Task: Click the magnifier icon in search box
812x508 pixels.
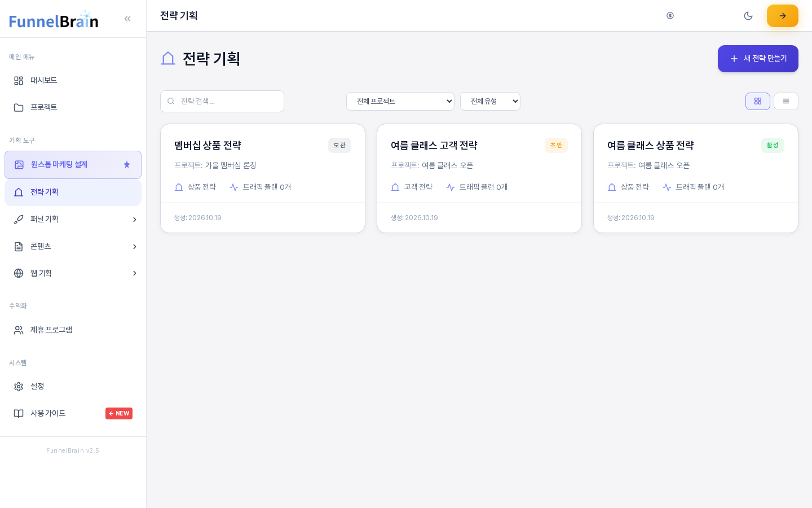Action: point(171,102)
